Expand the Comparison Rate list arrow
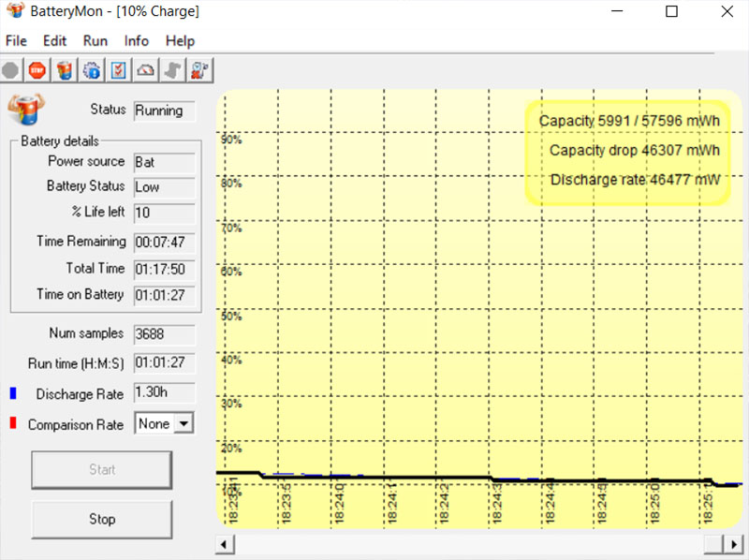This screenshot has height=560, width=749. [184, 423]
